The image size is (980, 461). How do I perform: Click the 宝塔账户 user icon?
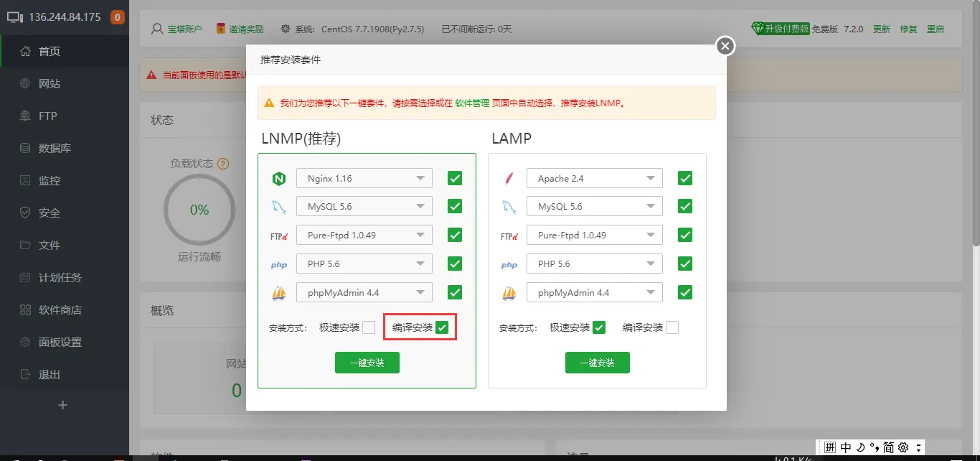click(x=158, y=29)
